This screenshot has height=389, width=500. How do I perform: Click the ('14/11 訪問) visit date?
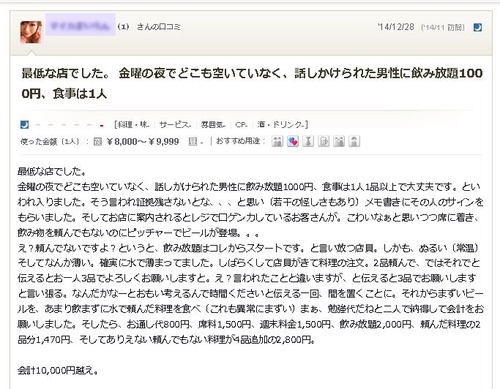pyautogui.click(x=442, y=28)
